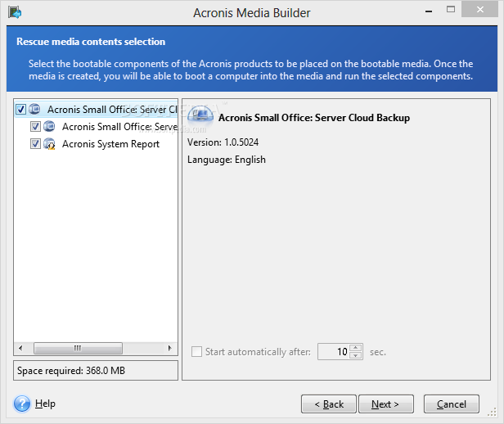Uncheck the root Acronis Small Office Server Cloud checkbox
Image resolution: width=504 pixels, height=424 pixels.
coord(21,110)
